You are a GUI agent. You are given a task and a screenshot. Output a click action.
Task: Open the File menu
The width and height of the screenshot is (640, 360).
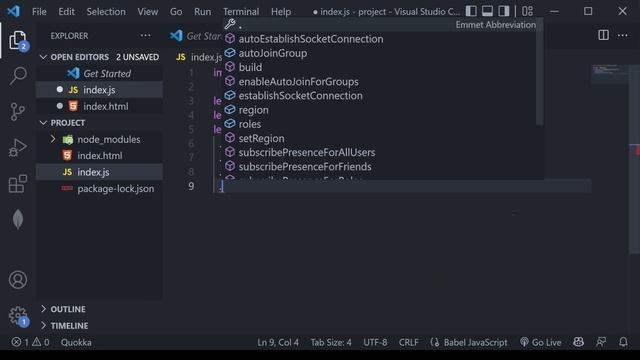tap(39, 11)
